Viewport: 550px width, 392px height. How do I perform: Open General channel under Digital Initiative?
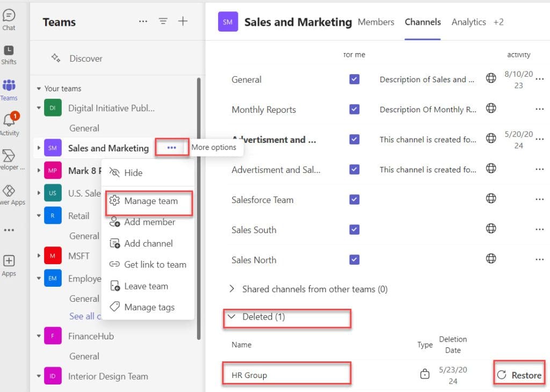(x=84, y=128)
